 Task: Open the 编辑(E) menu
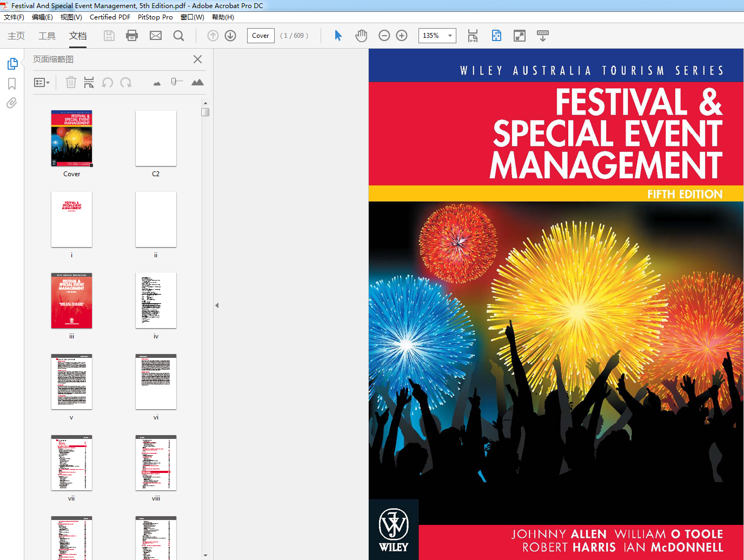(42, 17)
